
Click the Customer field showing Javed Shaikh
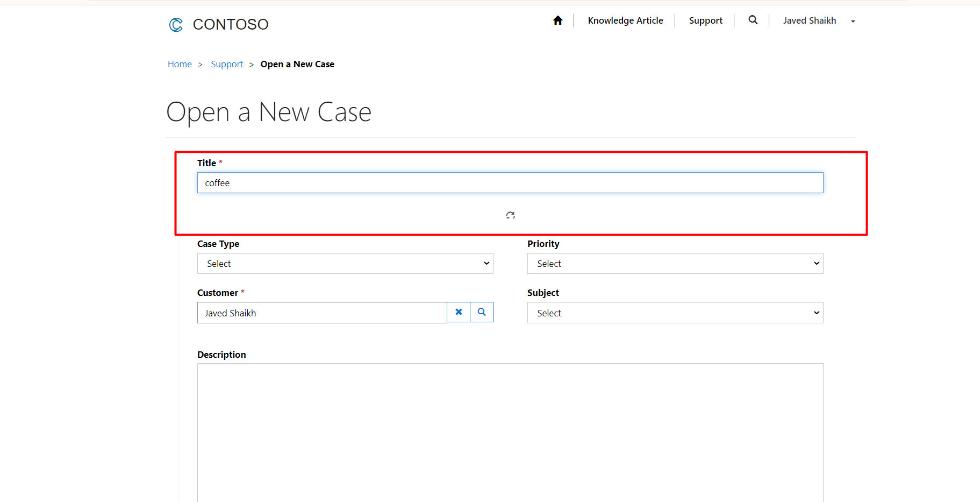(x=322, y=313)
